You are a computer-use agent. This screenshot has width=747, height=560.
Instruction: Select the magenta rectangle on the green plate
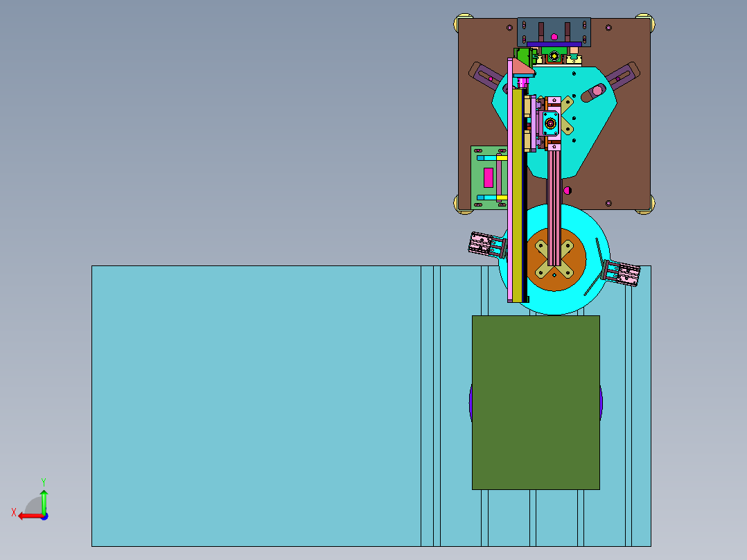coord(488,177)
